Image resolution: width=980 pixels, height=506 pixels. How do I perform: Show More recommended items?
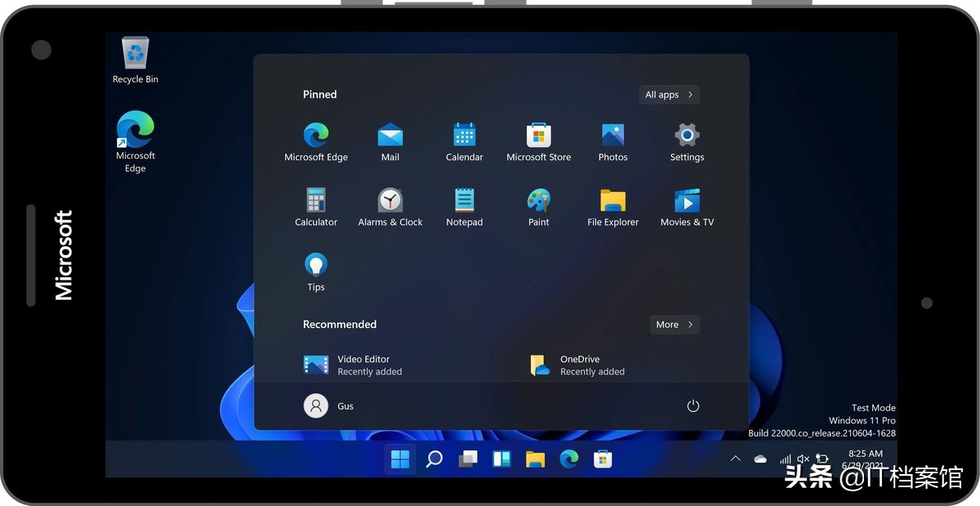pos(674,325)
